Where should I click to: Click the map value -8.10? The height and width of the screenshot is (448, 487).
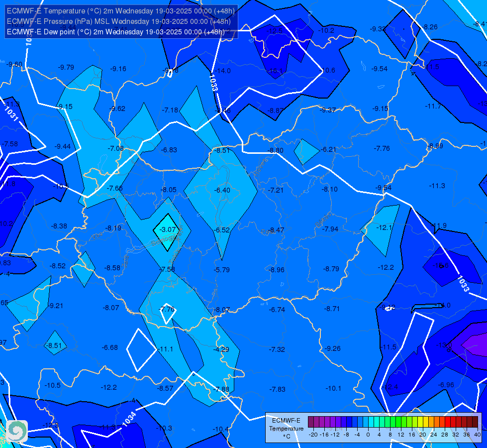pyautogui.click(x=329, y=189)
